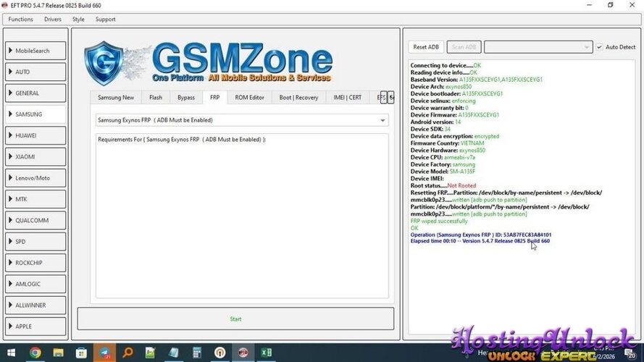
Task: Switch to the Bypass tab
Action: 186,98
